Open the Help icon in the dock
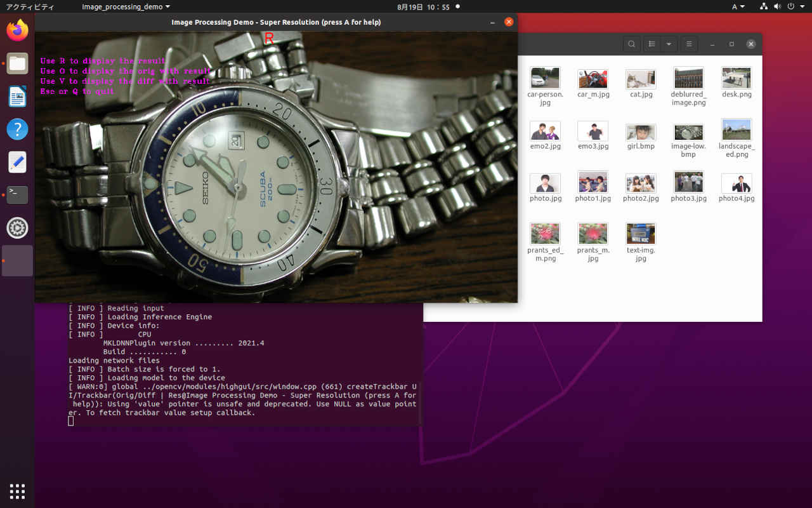 17,130
